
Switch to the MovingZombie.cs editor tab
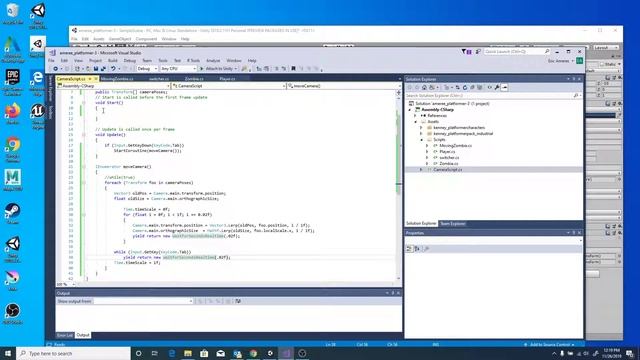click(117, 79)
